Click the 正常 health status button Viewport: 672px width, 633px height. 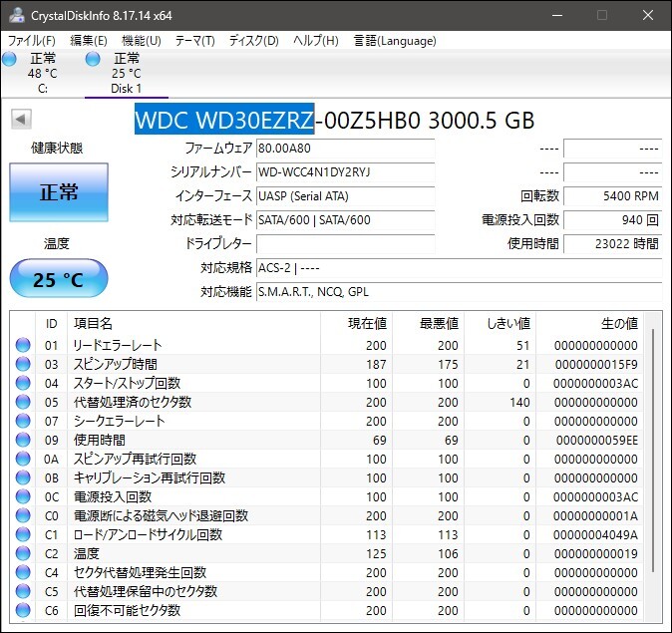point(59,192)
